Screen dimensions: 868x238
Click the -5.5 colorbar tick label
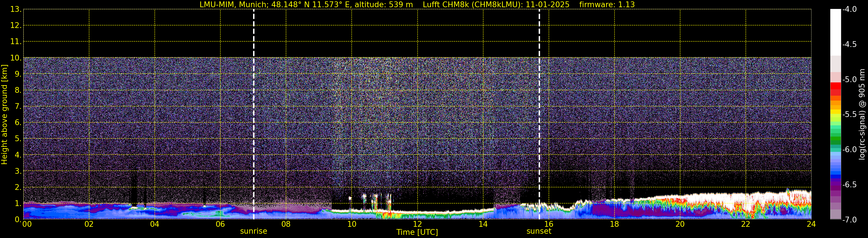point(850,115)
